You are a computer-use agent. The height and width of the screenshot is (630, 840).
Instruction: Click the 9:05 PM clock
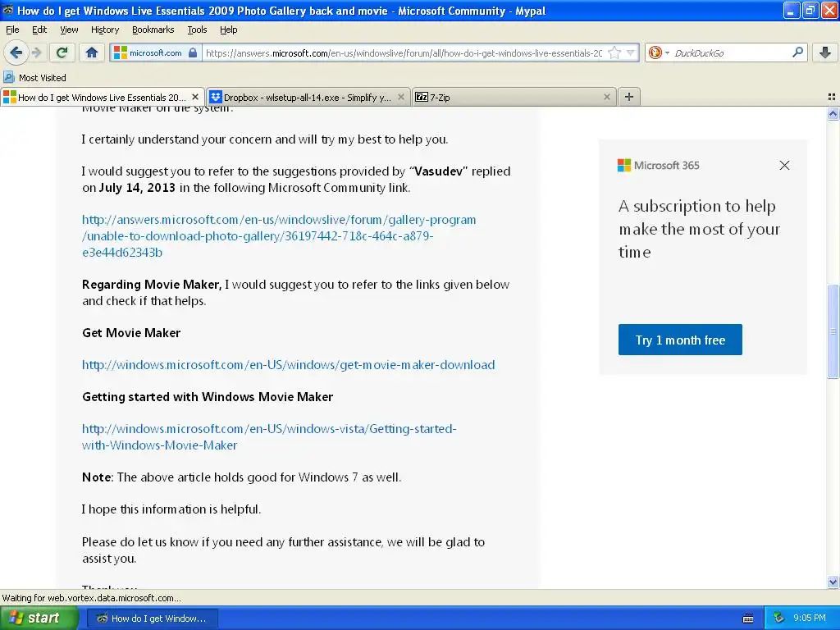coord(809,619)
